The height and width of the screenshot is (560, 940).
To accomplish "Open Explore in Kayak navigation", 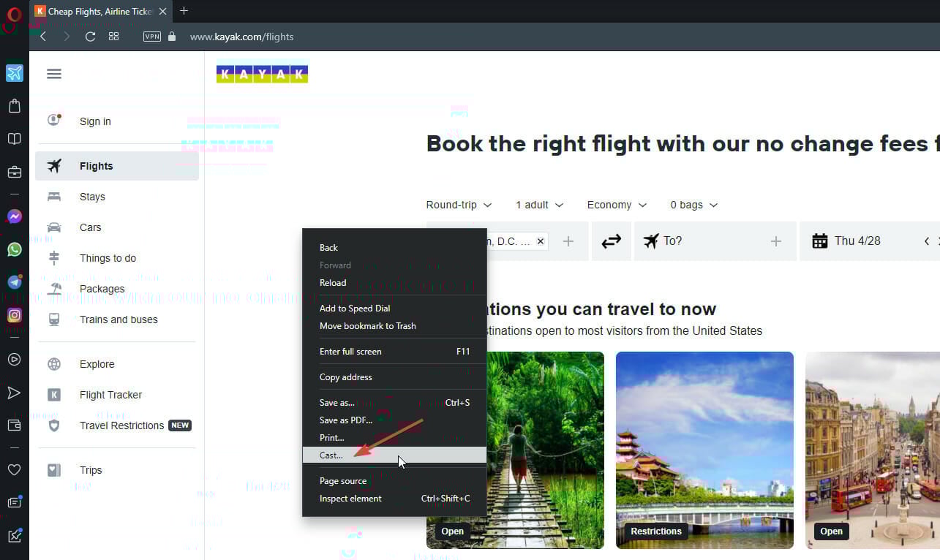I will [x=117, y=364].
